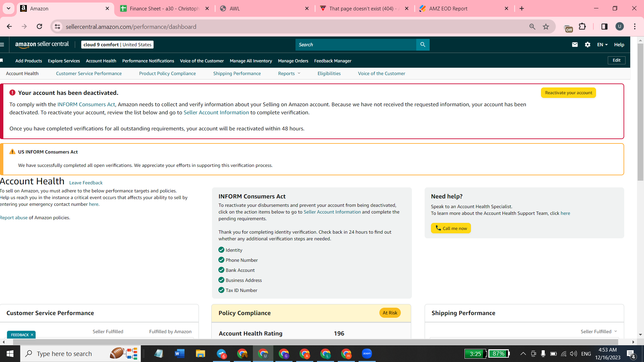Switch to the AMZ EOD Report tab
644x362 pixels.
(x=464, y=8)
